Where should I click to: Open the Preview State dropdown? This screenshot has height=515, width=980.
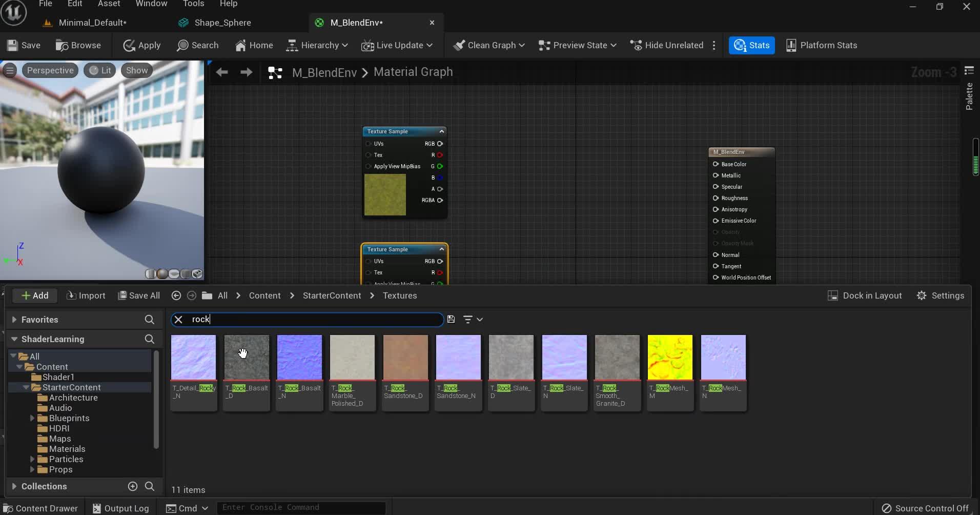pos(577,45)
